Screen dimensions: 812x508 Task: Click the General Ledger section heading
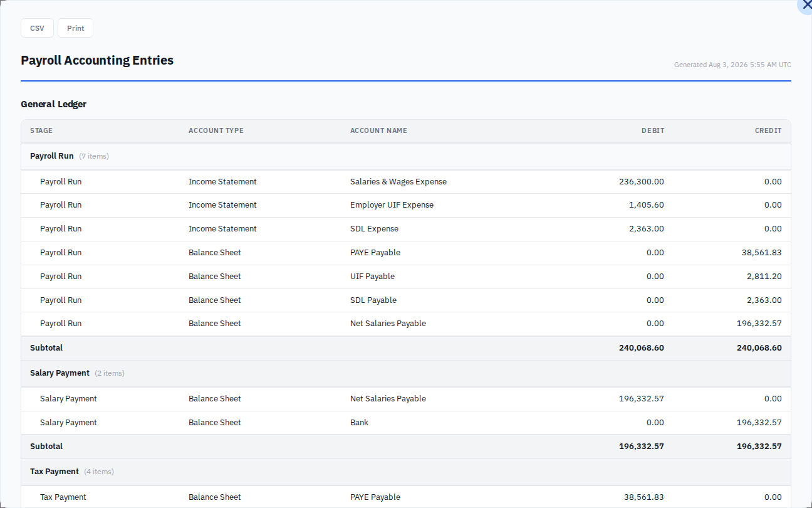pos(54,104)
